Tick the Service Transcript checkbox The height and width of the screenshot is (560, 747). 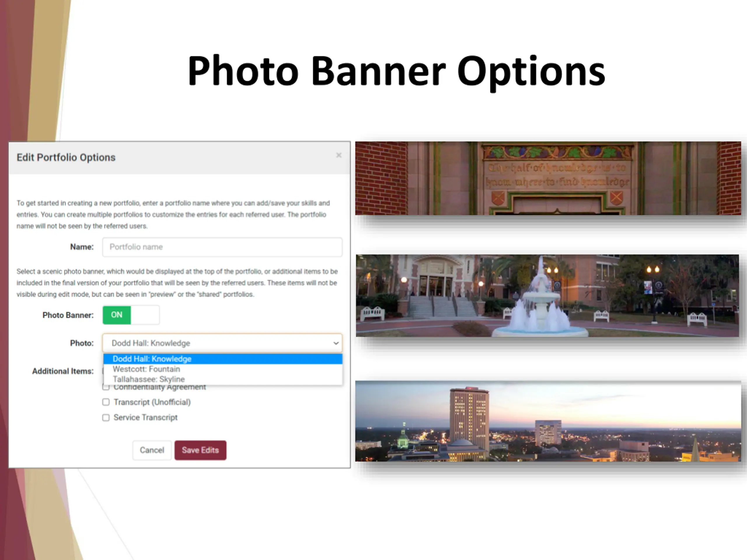[106, 418]
